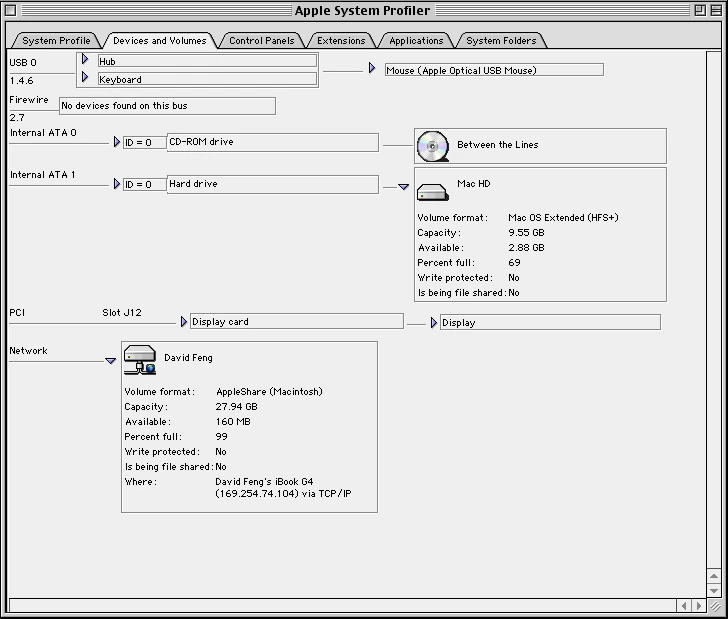Click the (169.254.74.104) via TCP/IP address
Screen dimensions: 728x619
tap(283, 494)
